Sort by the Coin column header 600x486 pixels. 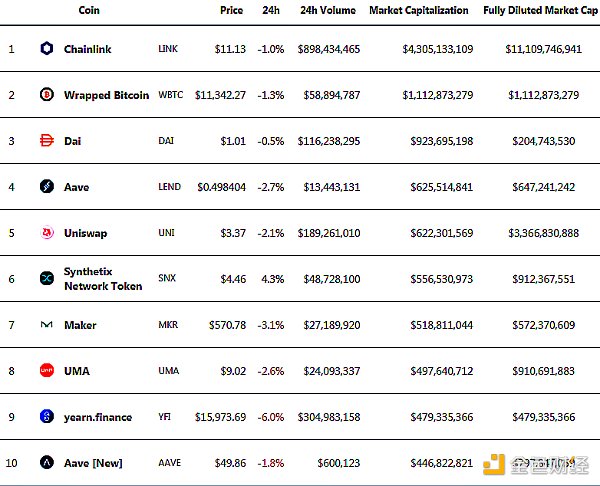[x=89, y=10]
